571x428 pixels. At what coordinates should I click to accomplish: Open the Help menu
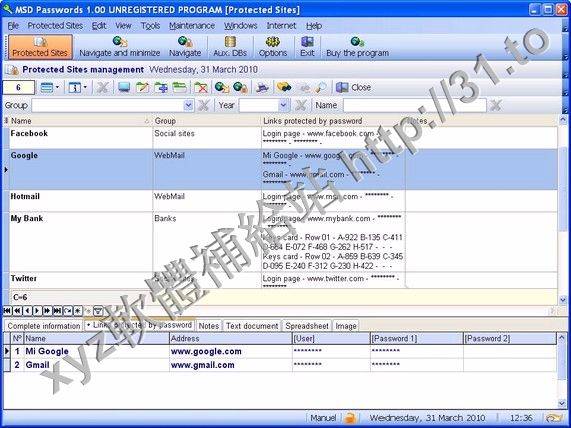pos(314,26)
